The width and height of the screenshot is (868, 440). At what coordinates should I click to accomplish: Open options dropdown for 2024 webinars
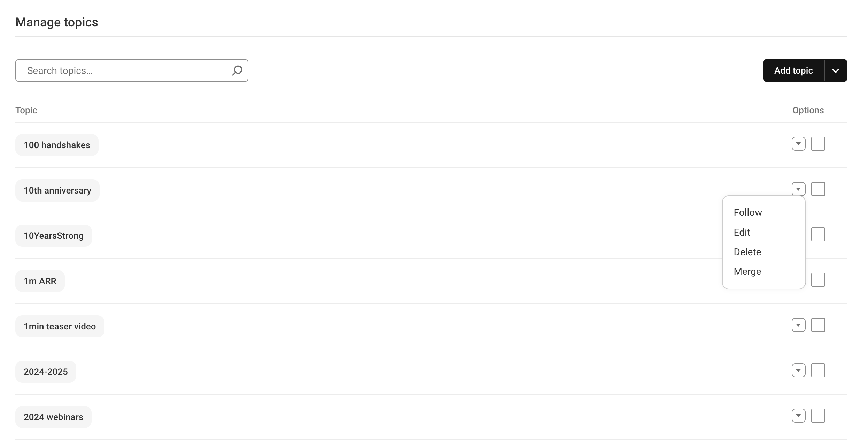point(798,416)
